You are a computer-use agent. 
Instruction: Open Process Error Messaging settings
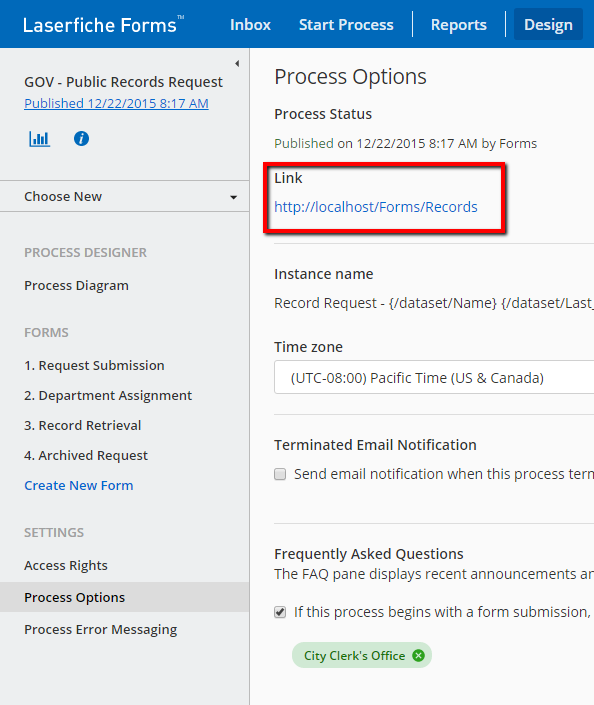click(101, 629)
